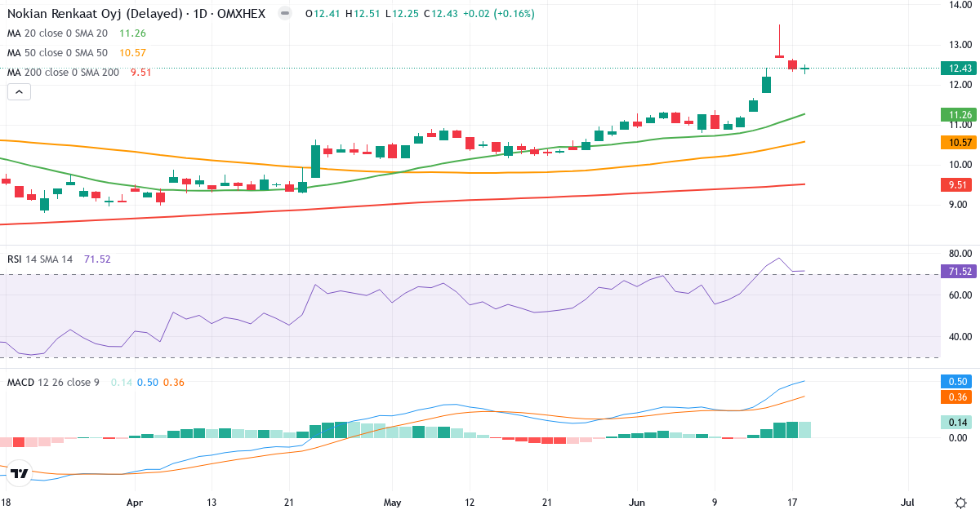Click the close price C12.43 readout
This screenshot has width=980, height=514.
coord(442,14)
